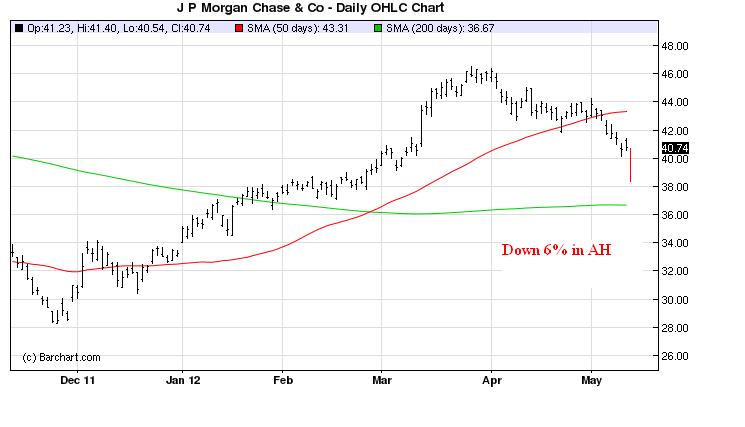Click the 36.00 price axis label
Screen dimensions: 745x427
point(675,215)
